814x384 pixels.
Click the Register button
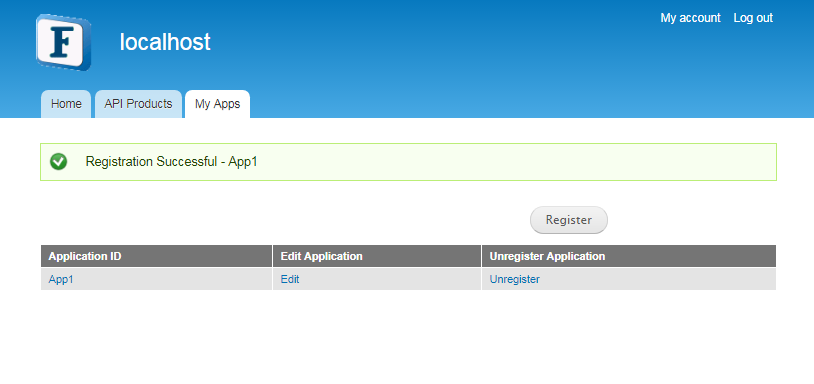point(568,220)
